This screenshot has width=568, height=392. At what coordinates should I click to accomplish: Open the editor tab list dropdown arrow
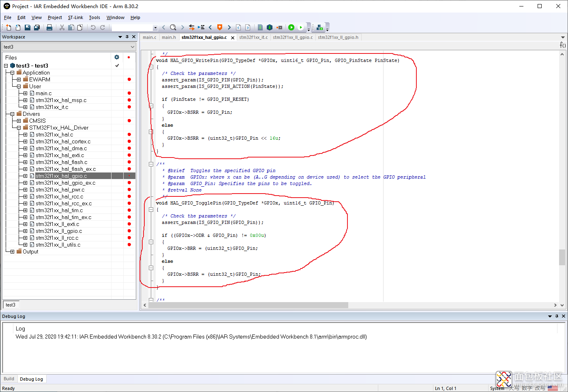[563, 37]
